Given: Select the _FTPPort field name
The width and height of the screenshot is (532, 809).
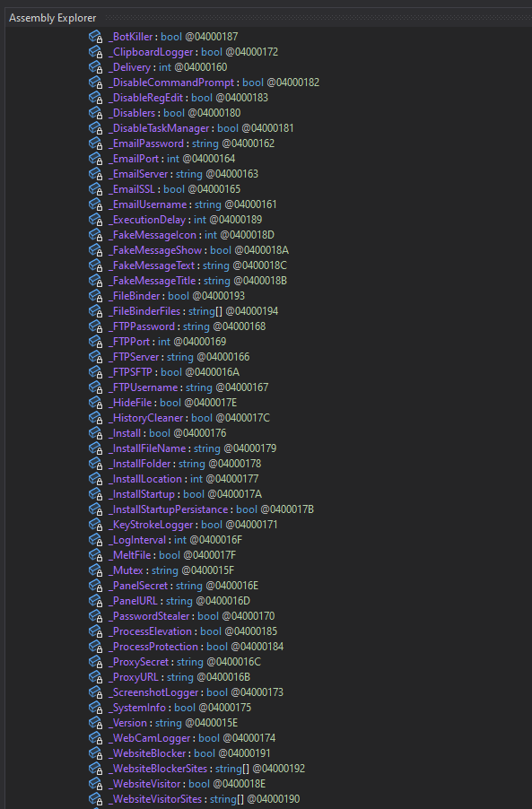Looking at the screenshot, I should point(129,342).
